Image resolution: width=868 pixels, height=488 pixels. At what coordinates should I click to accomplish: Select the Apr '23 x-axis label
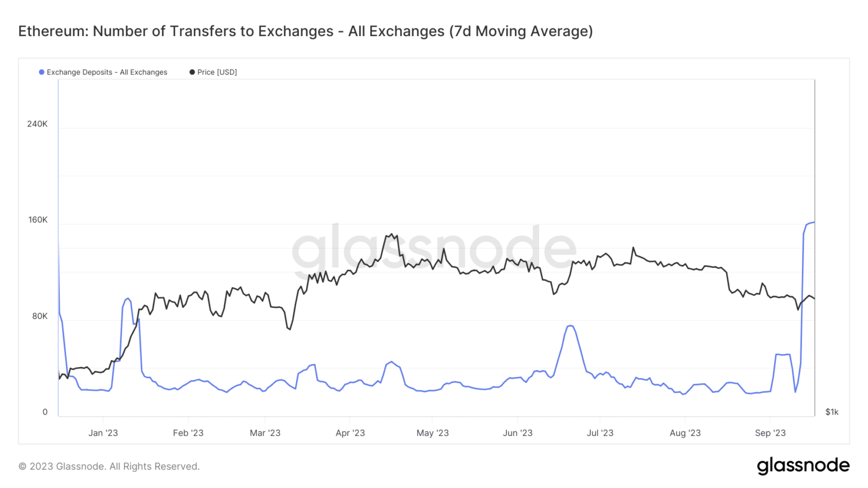[x=350, y=433]
